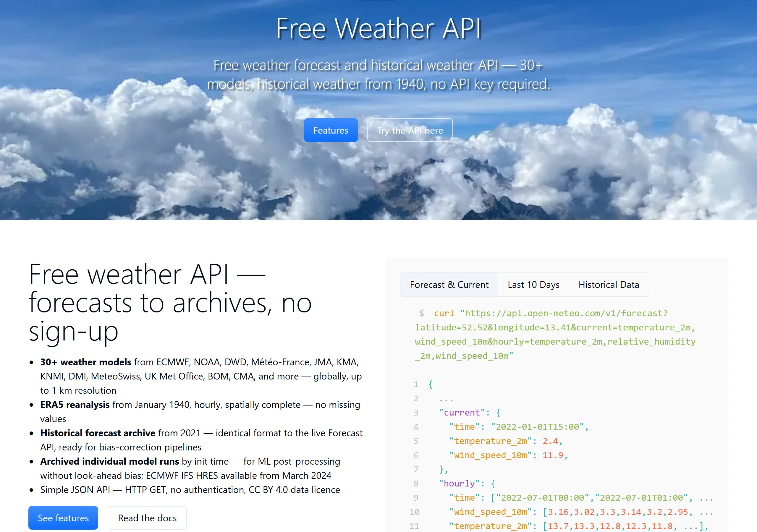
Task: Click the hourly "time" array line
Action: pos(581,497)
